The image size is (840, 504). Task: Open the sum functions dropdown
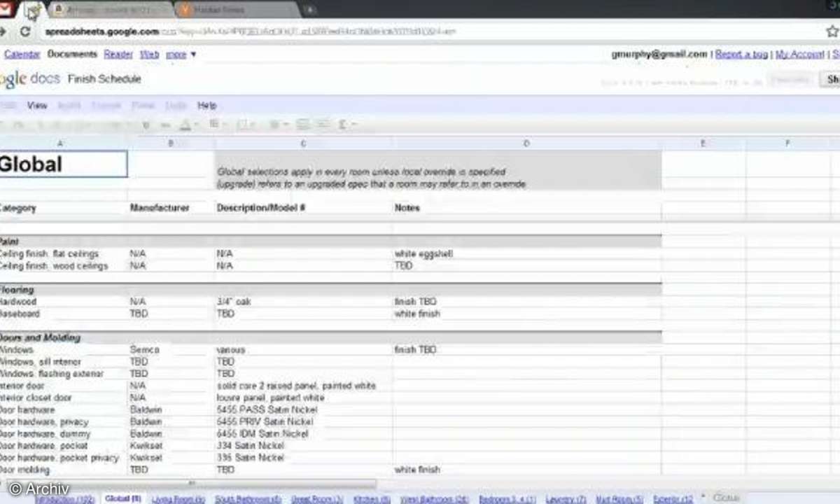click(x=346, y=125)
